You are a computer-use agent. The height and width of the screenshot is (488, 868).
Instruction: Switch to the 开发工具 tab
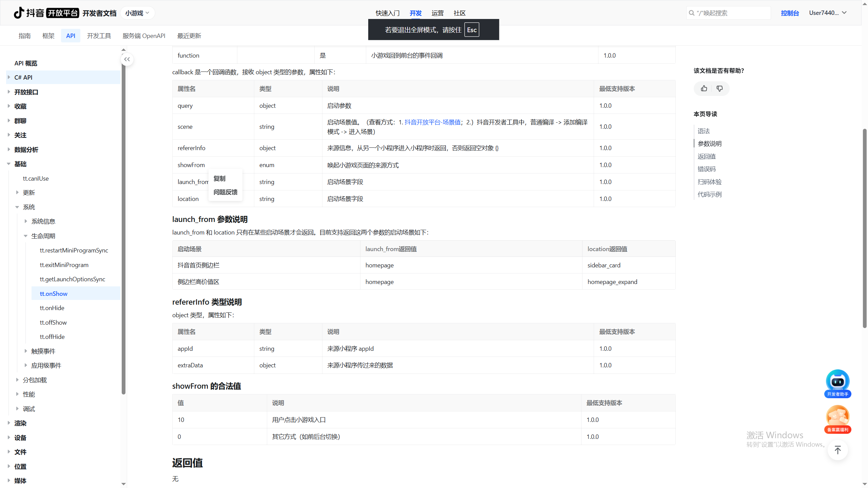pos(99,36)
